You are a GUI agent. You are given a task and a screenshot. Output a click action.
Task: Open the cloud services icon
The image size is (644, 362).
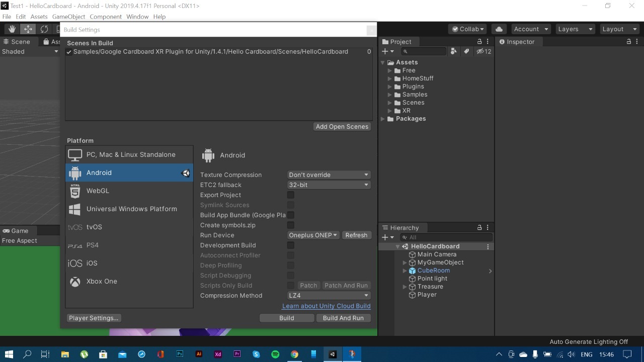[499, 29]
